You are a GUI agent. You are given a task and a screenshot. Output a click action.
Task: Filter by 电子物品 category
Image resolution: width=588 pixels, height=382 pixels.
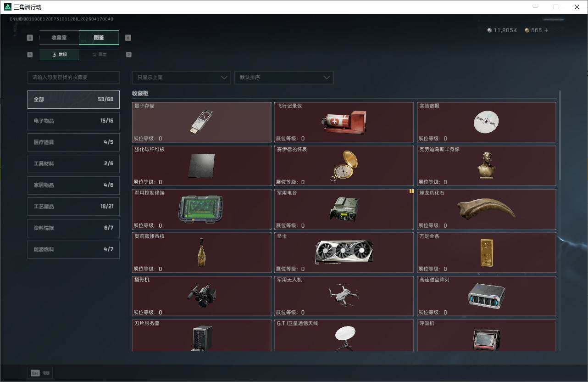click(73, 121)
